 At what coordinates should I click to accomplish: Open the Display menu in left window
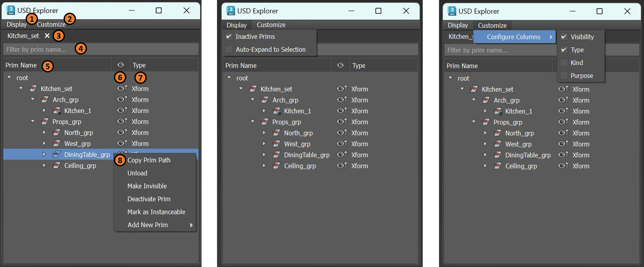point(17,24)
